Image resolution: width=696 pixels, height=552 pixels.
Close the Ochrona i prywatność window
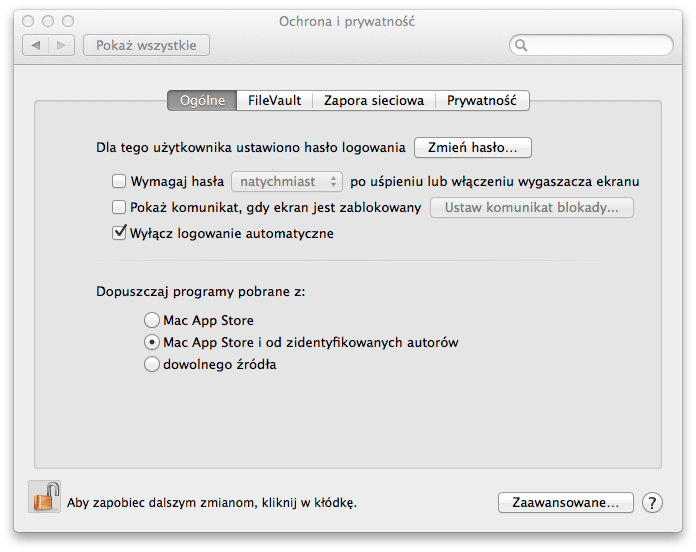[28, 21]
